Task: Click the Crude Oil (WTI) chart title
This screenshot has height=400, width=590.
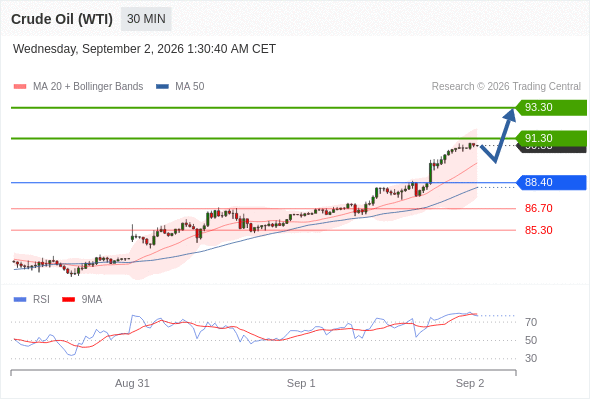Action: point(62,19)
